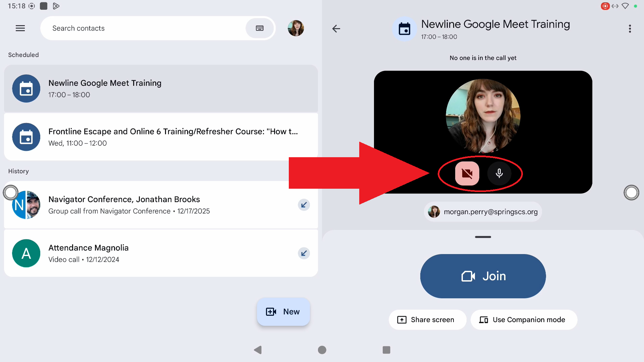Select Use Companion mode
Screen dimensions: 644x362
click(x=524, y=320)
